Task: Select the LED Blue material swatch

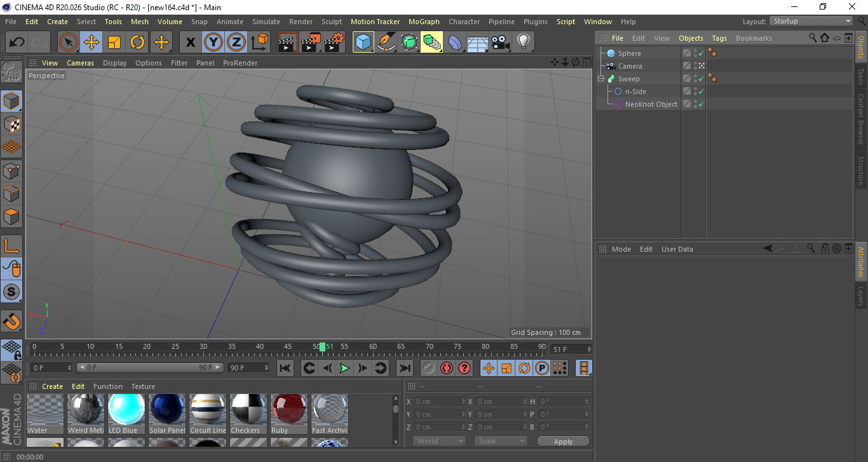Action: click(x=127, y=414)
